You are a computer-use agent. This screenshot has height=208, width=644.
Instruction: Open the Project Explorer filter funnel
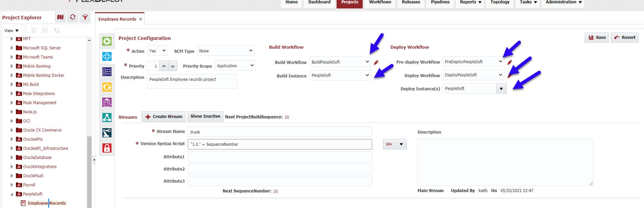pyautogui.click(x=85, y=17)
